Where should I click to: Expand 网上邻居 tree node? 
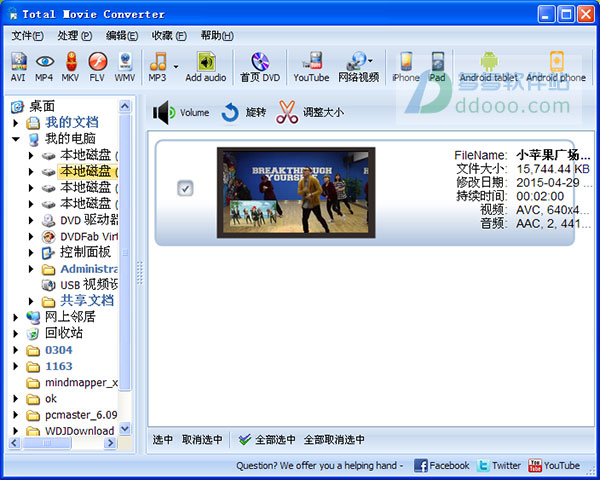(16, 317)
